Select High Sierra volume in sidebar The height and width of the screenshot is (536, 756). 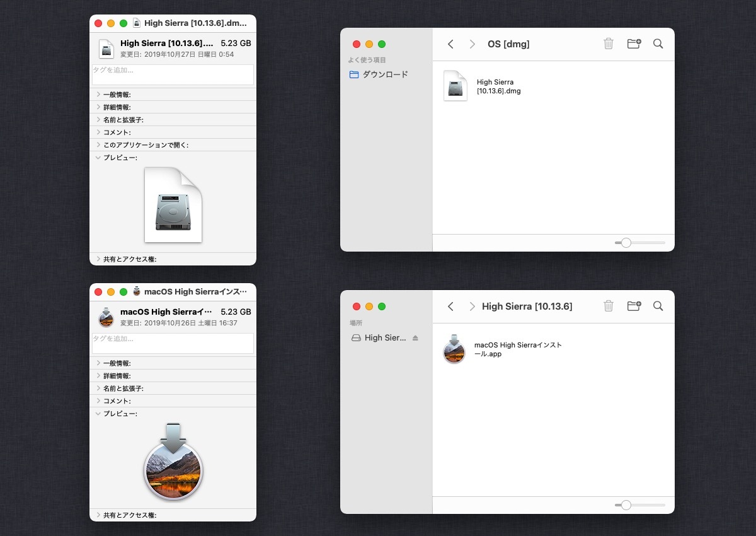[x=384, y=338]
